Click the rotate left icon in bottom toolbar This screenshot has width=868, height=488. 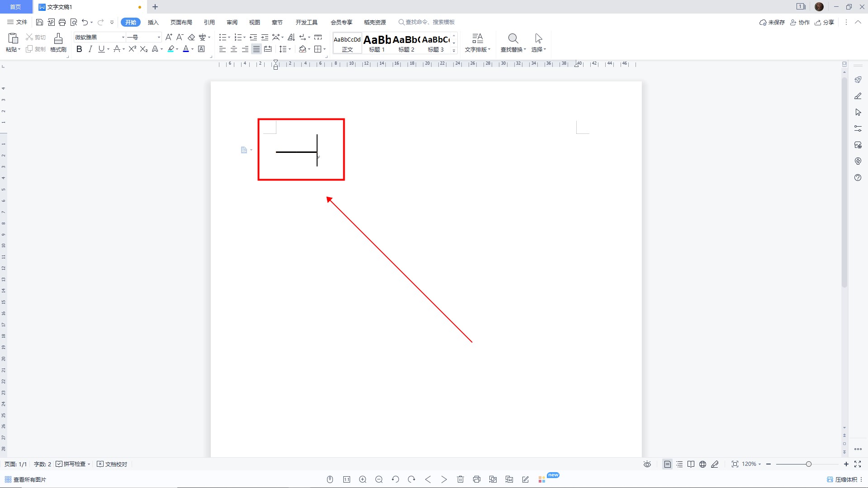pyautogui.click(x=395, y=479)
